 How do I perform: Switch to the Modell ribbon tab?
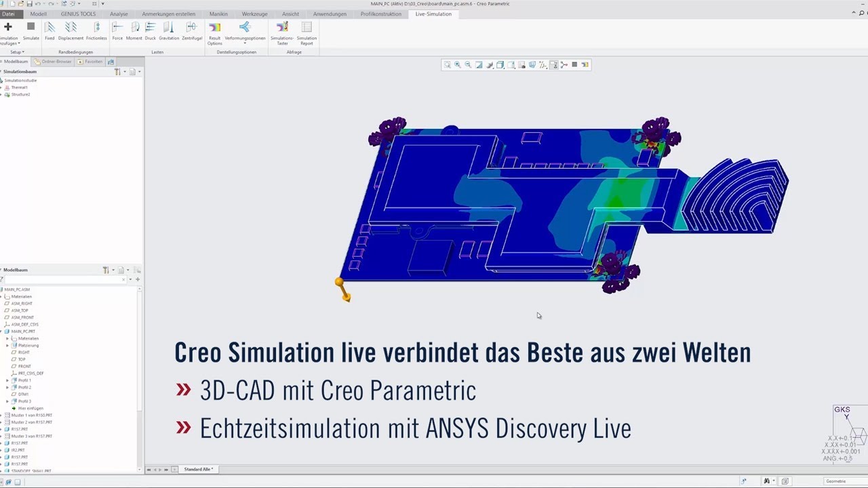[39, 14]
